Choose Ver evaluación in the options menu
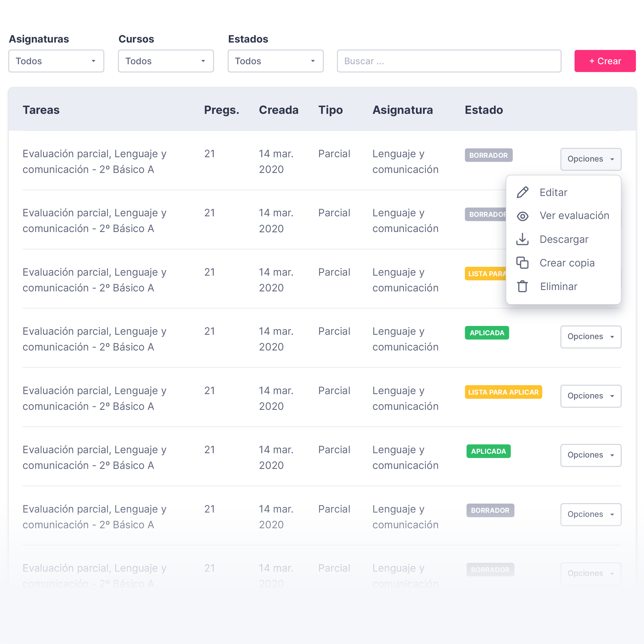Screen dimensions: 644x644 point(563,216)
